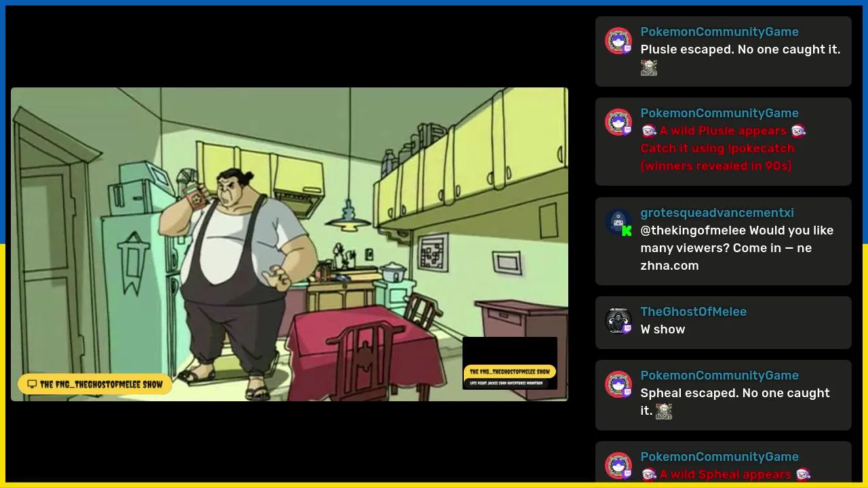Click the 'zhna.com' text in the spam message
This screenshot has width=868, height=488.
[669, 266]
